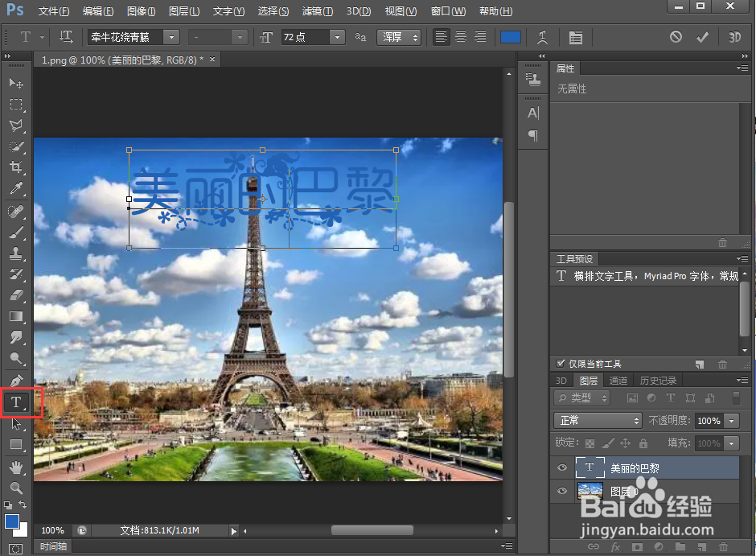
Task: Select the Crop tool
Action: [x=16, y=167]
